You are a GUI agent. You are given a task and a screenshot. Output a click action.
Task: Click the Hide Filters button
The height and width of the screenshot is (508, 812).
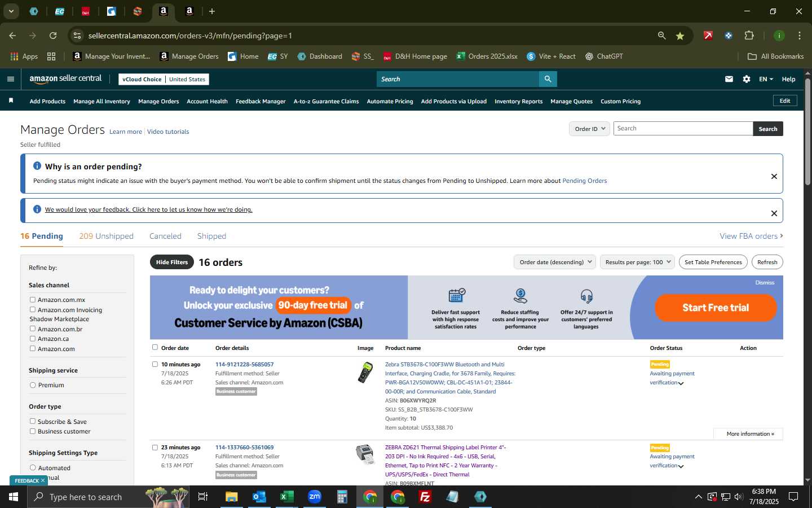tap(172, 262)
